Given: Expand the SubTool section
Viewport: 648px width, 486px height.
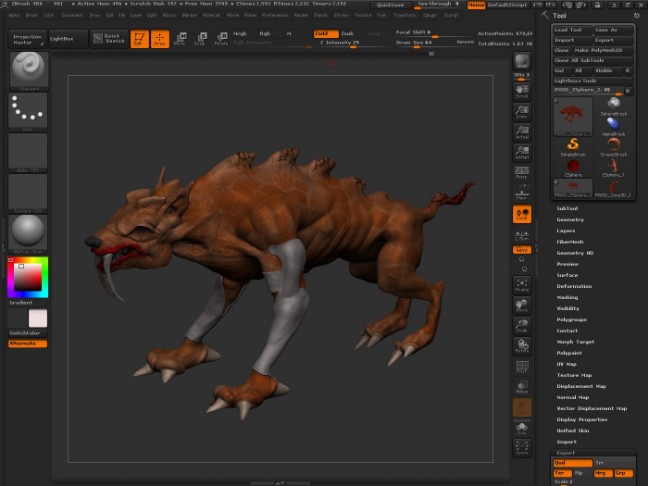Looking at the screenshot, I should tap(567, 208).
